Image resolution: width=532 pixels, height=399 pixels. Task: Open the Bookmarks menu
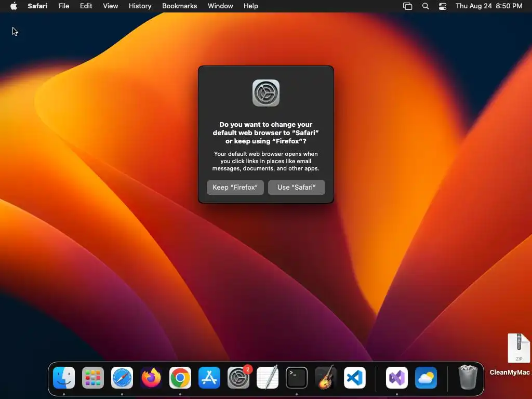tap(179, 6)
